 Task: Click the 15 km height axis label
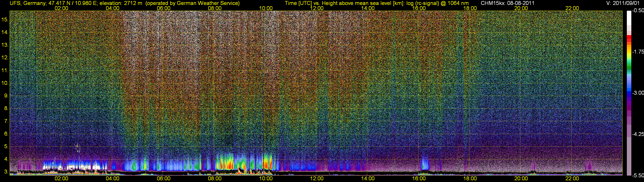pos(5,19)
